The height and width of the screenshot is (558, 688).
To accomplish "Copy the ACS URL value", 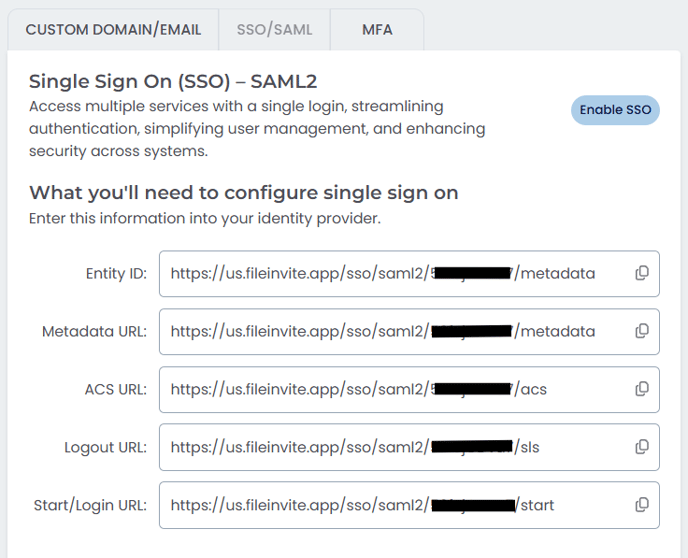I will pyautogui.click(x=642, y=389).
